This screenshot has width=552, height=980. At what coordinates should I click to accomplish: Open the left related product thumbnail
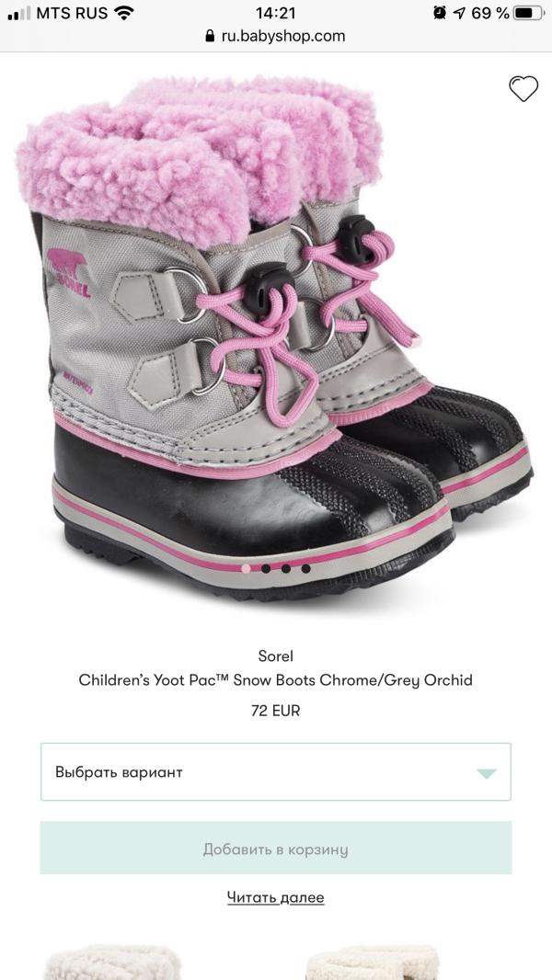tap(112, 962)
